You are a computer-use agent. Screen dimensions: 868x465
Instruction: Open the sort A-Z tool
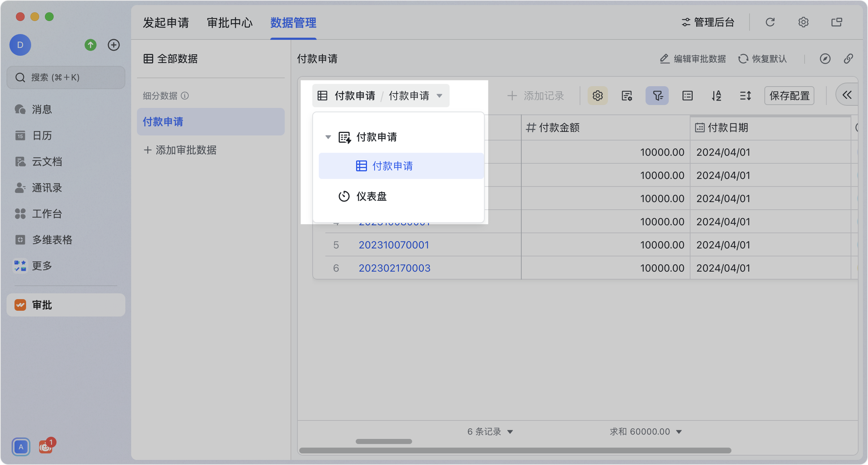click(717, 96)
